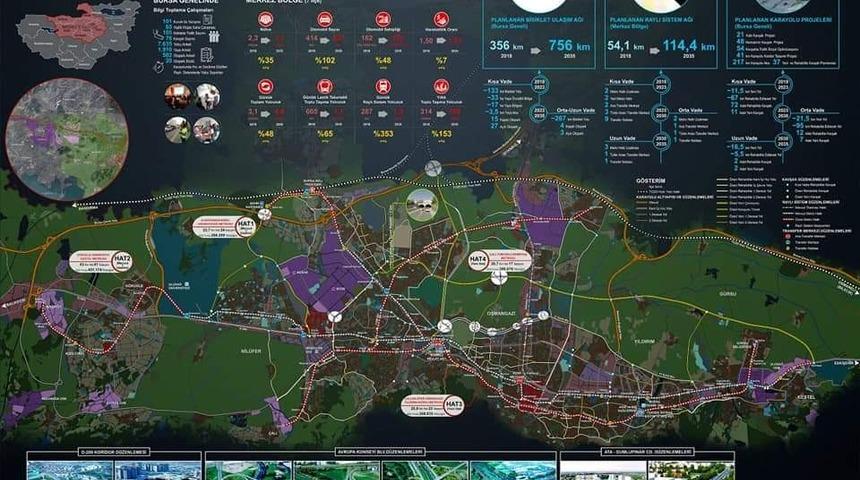Image resolution: width=860 pixels, height=480 pixels.
Task: Click the red Nüfus icon above %35
Action: (x=266, y=20)
